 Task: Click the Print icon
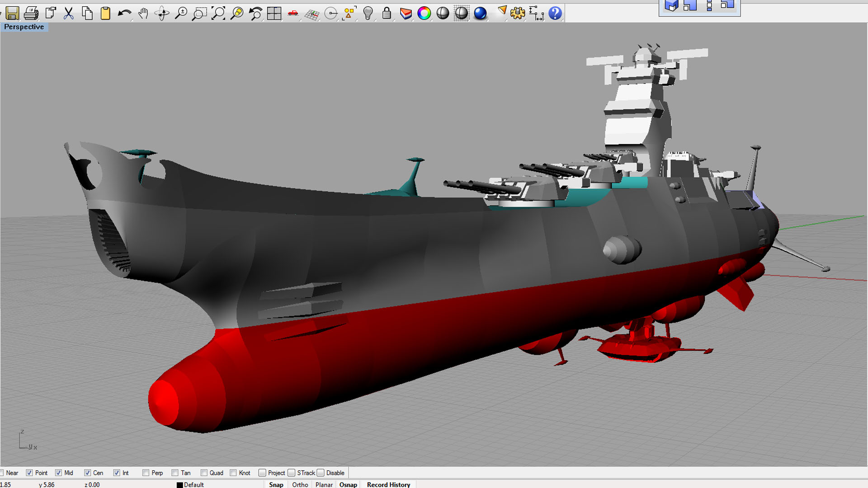click(31, 13)
